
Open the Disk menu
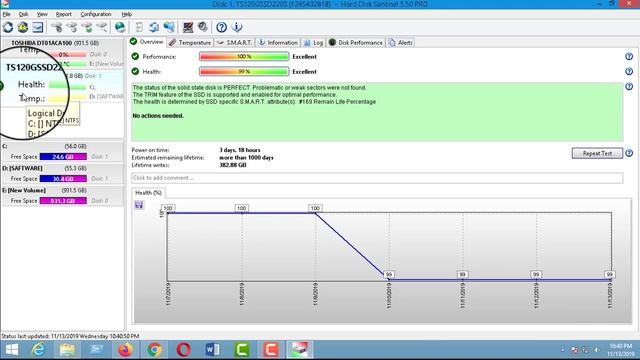(24, 14)
